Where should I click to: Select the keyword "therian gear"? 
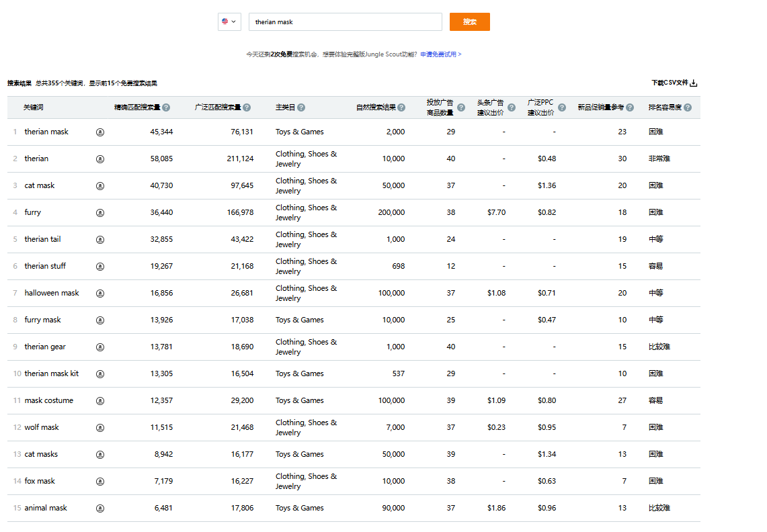[x=45, y=347]
